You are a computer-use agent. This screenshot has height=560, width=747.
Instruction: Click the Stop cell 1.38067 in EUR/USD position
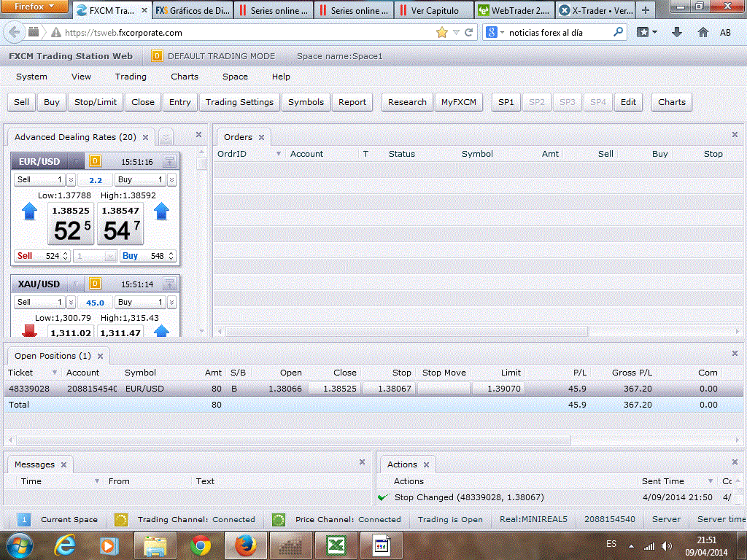pyautogui.click(x=390, y=389)
